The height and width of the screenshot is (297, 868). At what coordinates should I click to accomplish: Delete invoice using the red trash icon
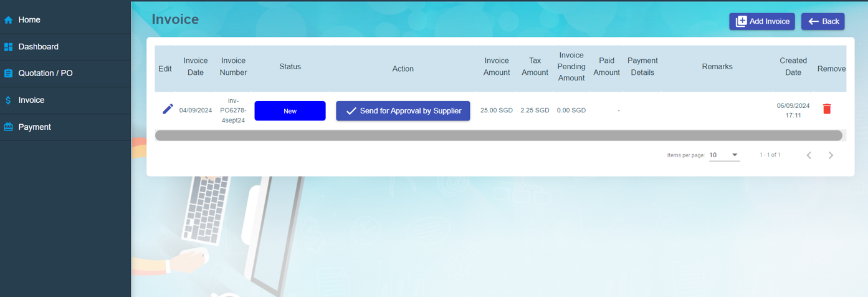pyautogui.click(x=827, y=109)
